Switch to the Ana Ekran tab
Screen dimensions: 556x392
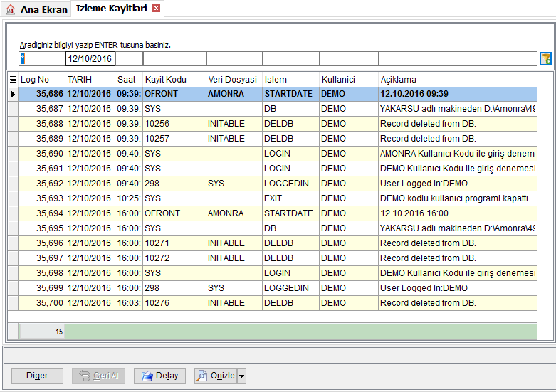36,9
